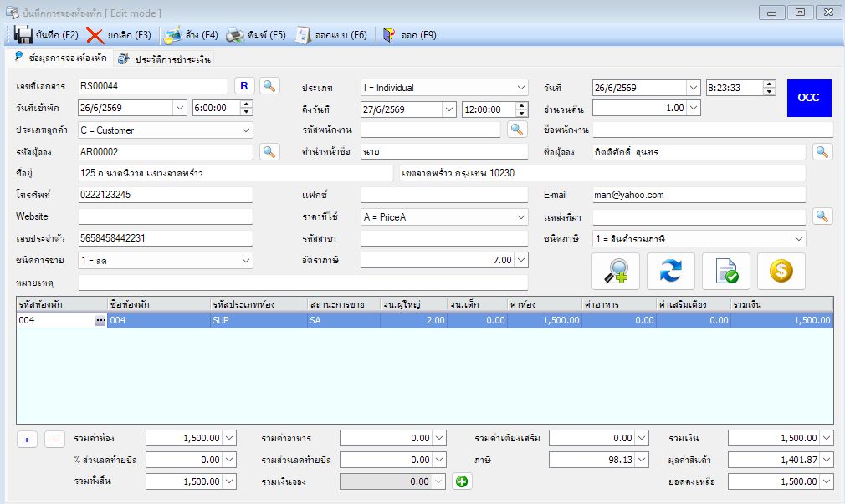Image resolution: width=845 pixels, height=504 pixels.
Task: Click the printer (F5) toolbar icon
Action: pos(234,35)
